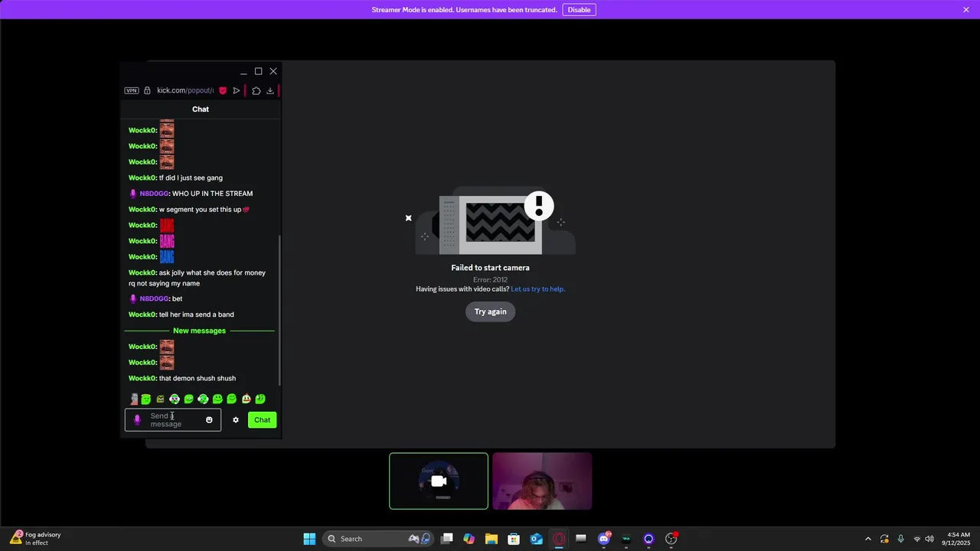The image size is (980, 551).
Task: Click message 'tf did I just see gang'
Action: pos(191,178)
